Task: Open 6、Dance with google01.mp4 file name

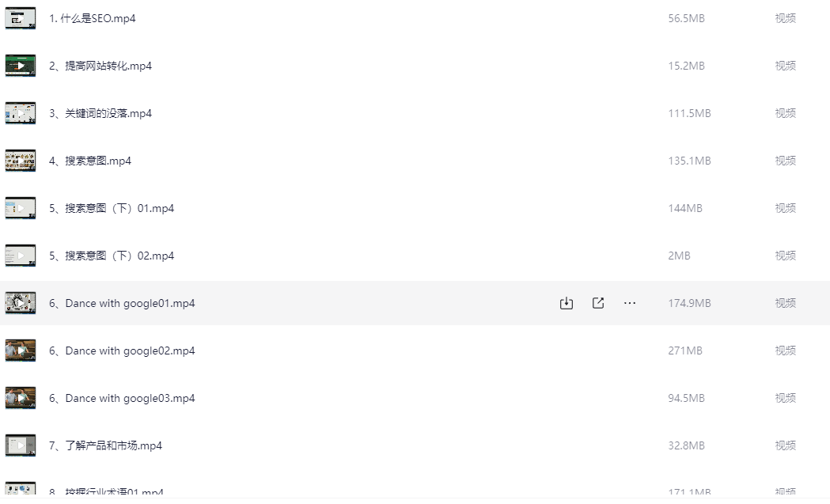Action: [x=122, y=303]
